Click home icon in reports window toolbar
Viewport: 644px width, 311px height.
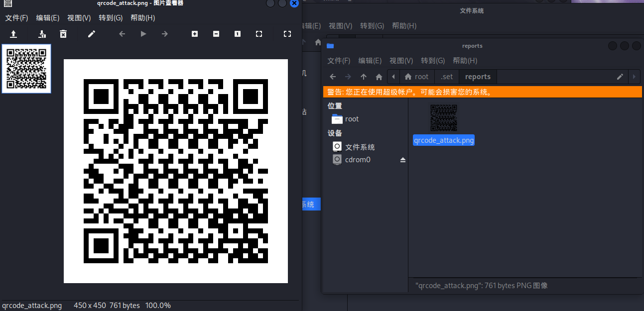tap(379, 77)
